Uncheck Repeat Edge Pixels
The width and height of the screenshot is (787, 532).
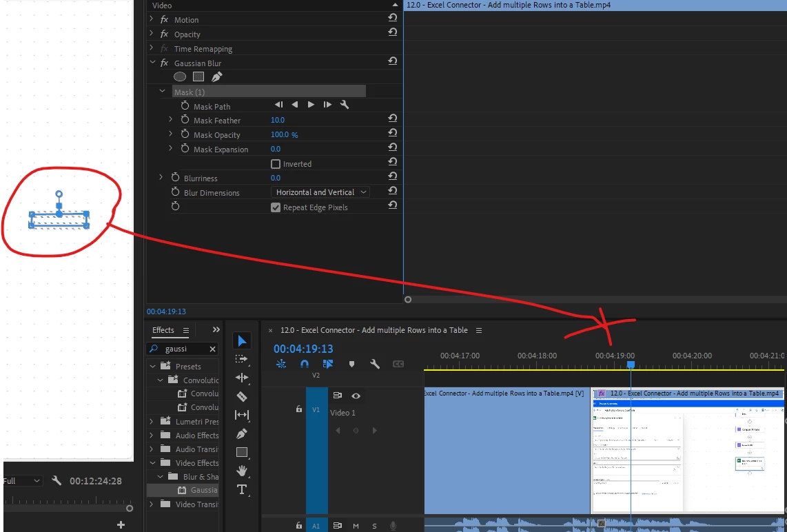point(275,207)
